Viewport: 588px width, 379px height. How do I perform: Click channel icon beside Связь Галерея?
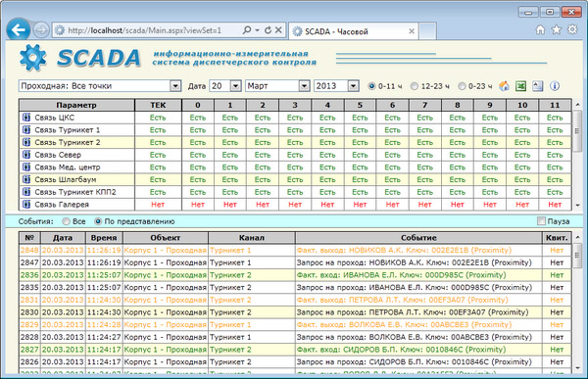click(26, 204)
